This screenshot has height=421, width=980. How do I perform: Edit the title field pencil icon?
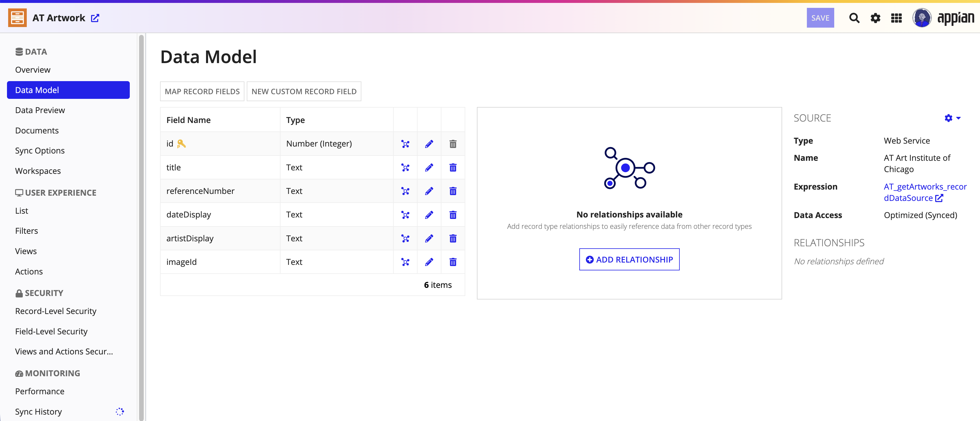429,167
